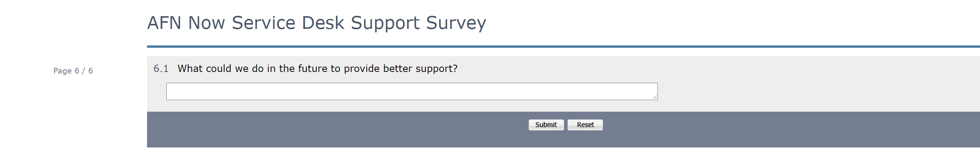Click the word "Support" in the title

tap(385, 23)
